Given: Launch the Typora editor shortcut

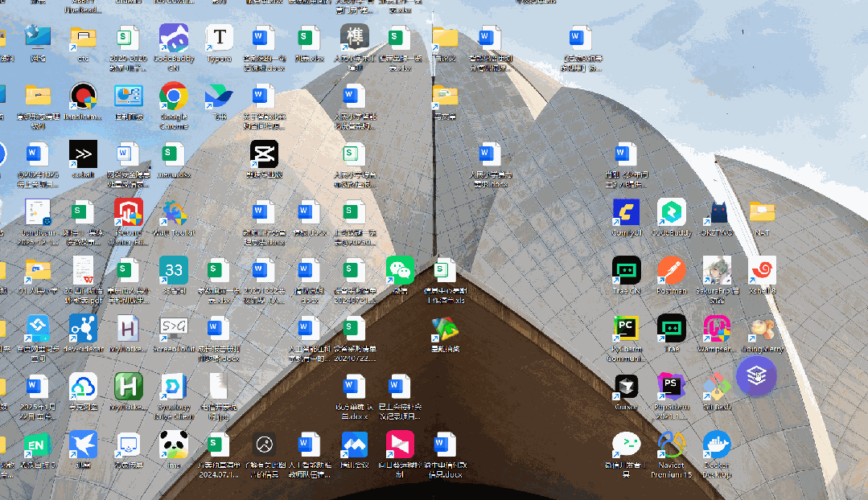Looking at the screenshot, I should click(220, 39).
